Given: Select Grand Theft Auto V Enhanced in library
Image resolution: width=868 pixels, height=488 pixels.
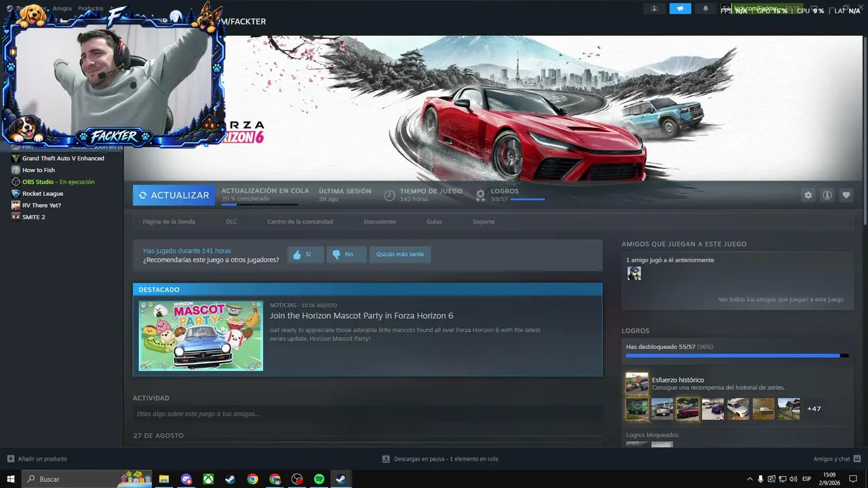Looking at the screenshot, I should (62, 159).
